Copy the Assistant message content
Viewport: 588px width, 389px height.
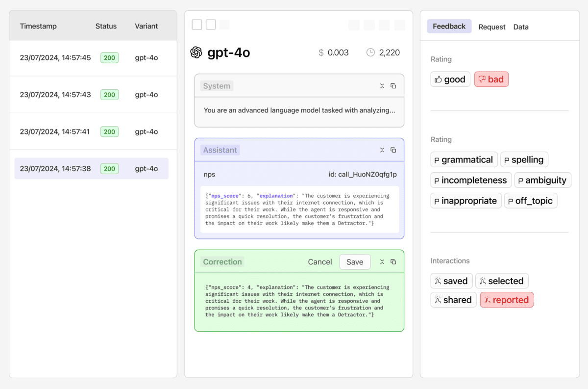(x=393, y=150)
